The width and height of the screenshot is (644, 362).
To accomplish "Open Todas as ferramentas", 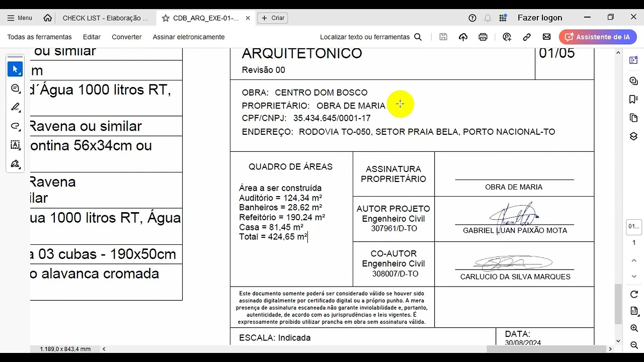I will (39, 37).
